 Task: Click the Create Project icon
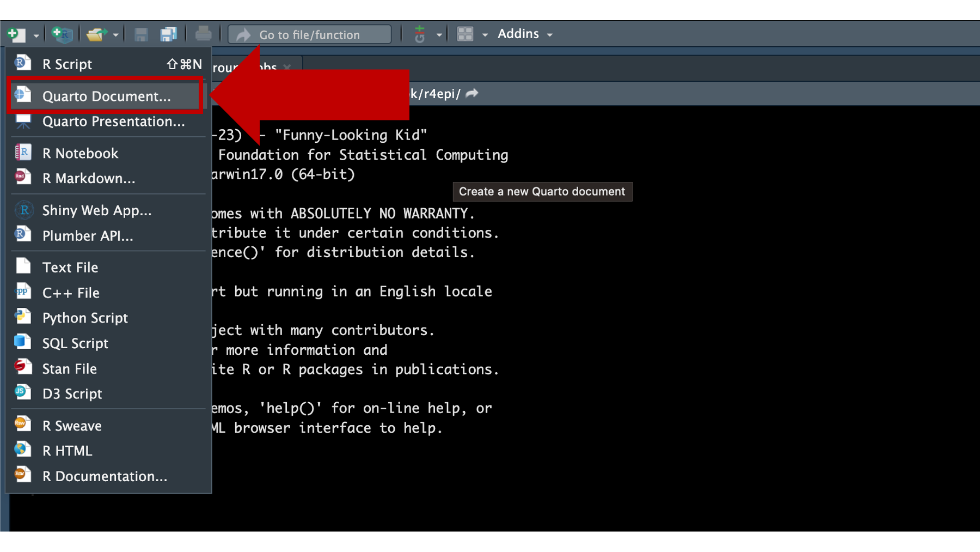point(62,34)
